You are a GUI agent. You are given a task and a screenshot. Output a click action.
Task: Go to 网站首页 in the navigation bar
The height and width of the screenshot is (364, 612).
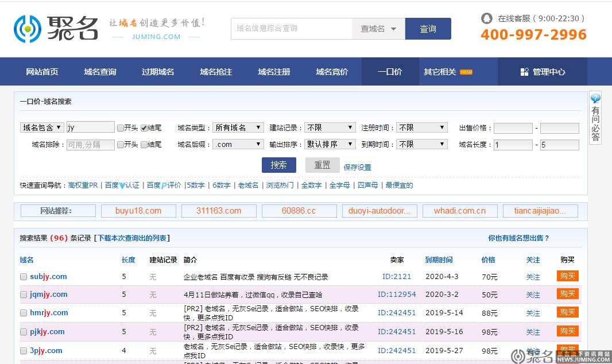pyautogui.click(x=42, y=72)
